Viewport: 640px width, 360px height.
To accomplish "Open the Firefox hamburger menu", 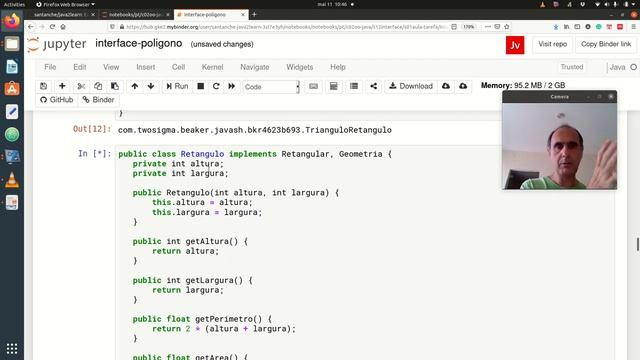I will click(x=633, y=27).
